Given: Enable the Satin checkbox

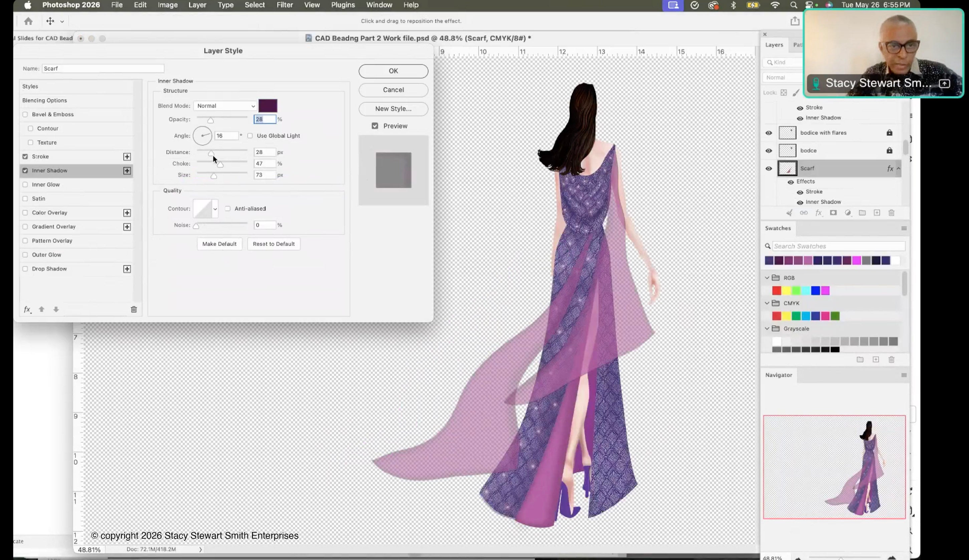Looking at the screenshot, I should (25, 199).
